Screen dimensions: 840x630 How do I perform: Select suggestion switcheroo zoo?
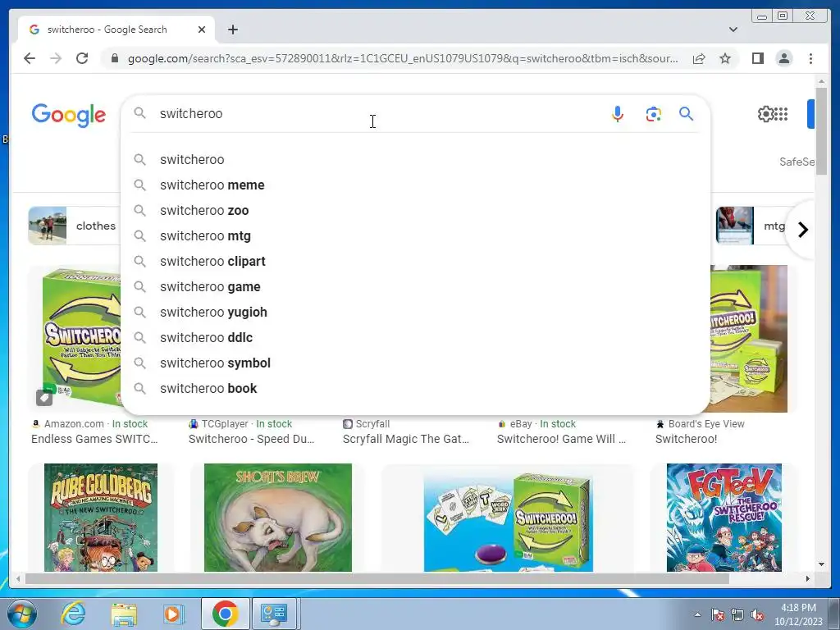coord(416,211)
